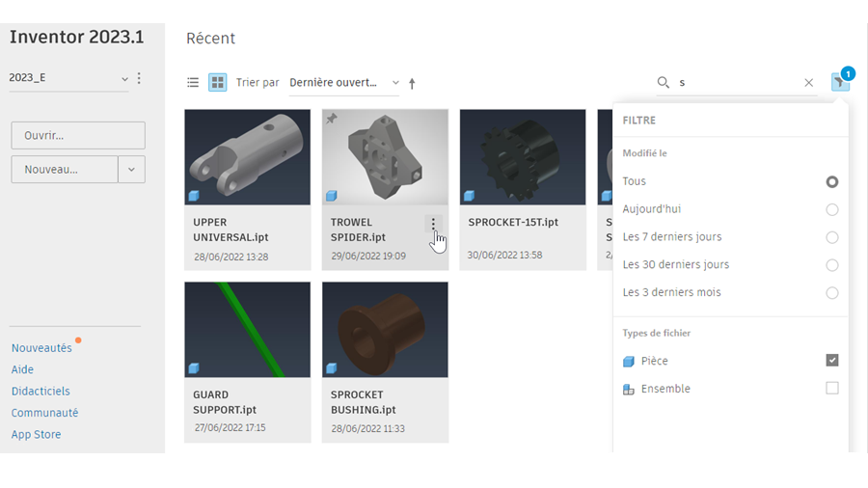The height and width of the screenshot is (488, 868).
Task: Click part icon on SPROCKET-15T thumbnail
Action: 469,196
